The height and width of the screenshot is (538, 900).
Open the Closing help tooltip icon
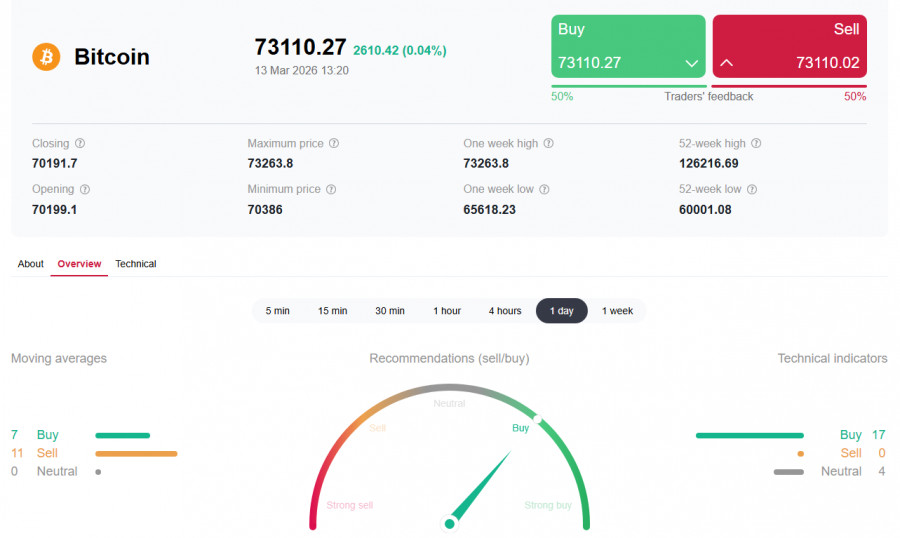(x=80, y=143)
